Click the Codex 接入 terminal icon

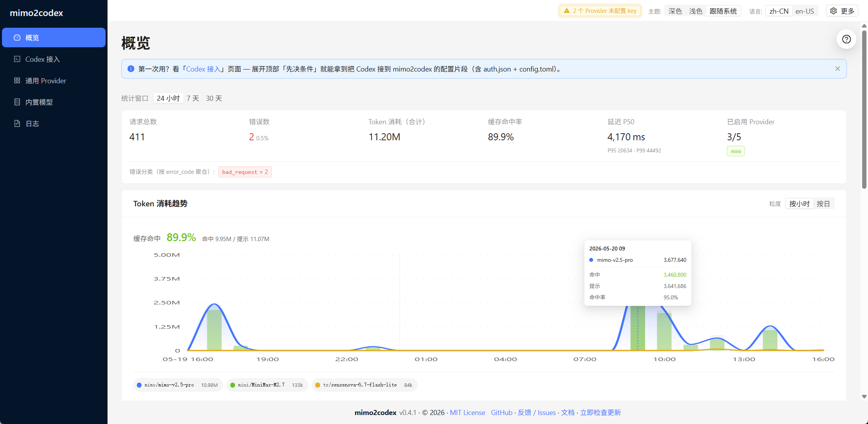tap(17, 59)
